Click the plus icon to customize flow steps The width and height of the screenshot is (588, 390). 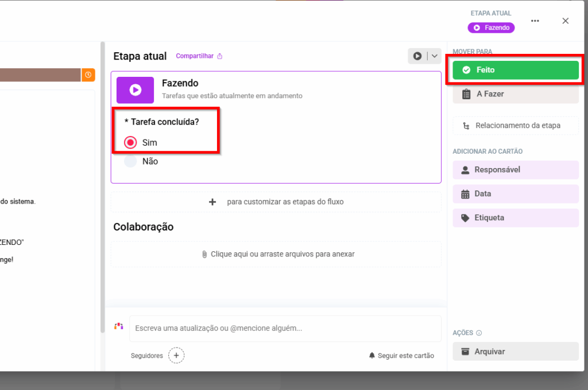212,202
